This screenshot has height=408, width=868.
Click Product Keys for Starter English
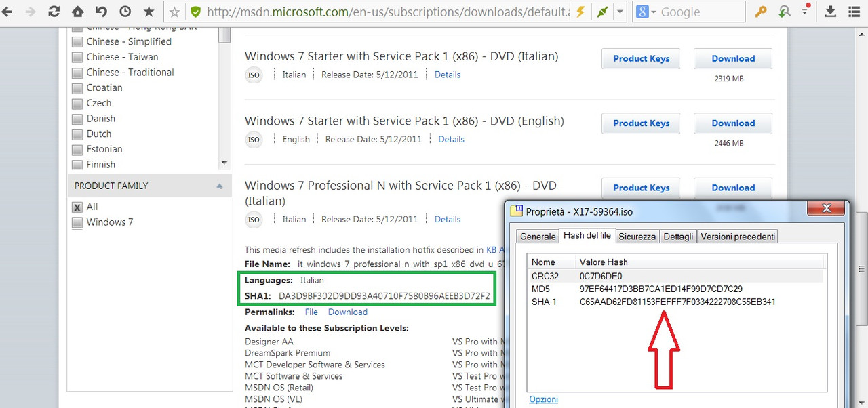click(x=641, y=123)
